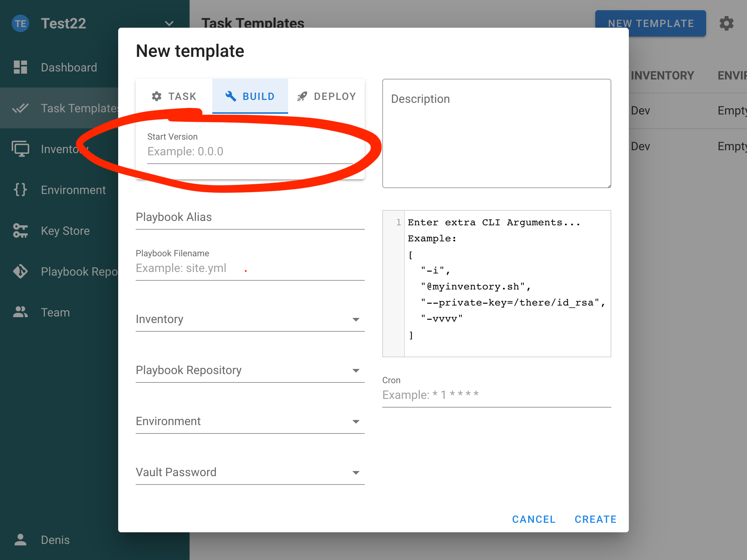
Task: Switch to the Task tab
Action: tap(174, 96)
